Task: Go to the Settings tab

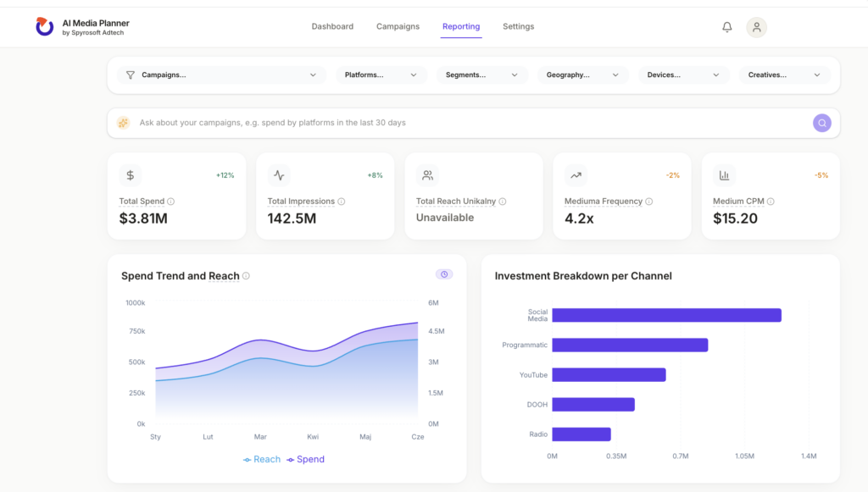Action: point(518,26)
